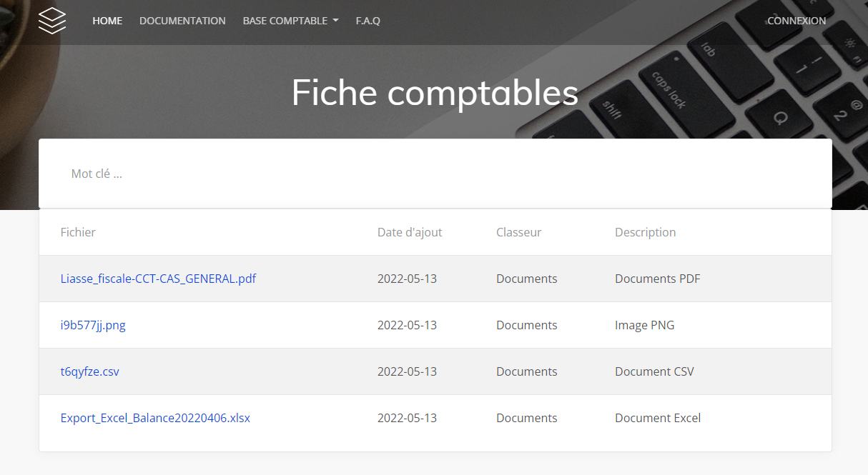Open the BASE COMPTABLE dropdown menu

(285, 21)
